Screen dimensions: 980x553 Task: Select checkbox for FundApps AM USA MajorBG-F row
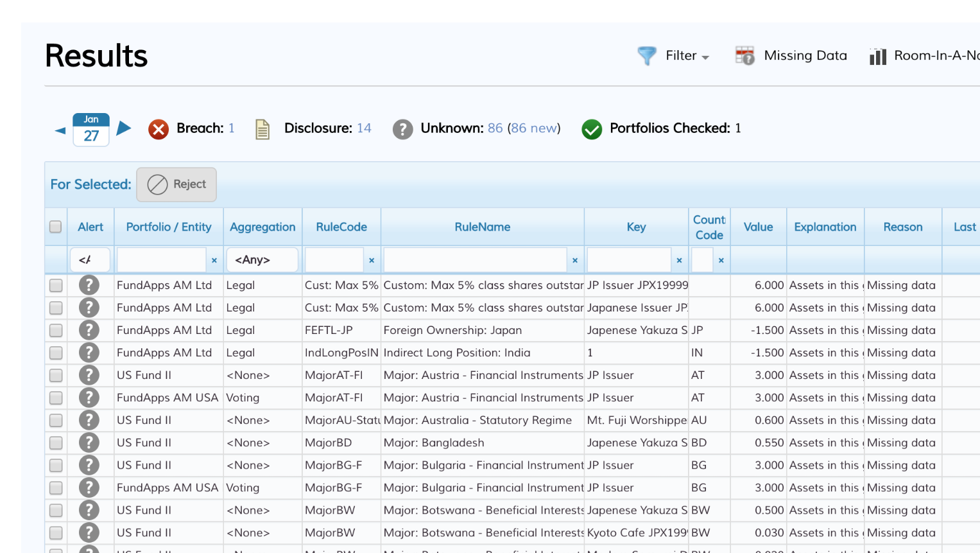pos(56,487)
